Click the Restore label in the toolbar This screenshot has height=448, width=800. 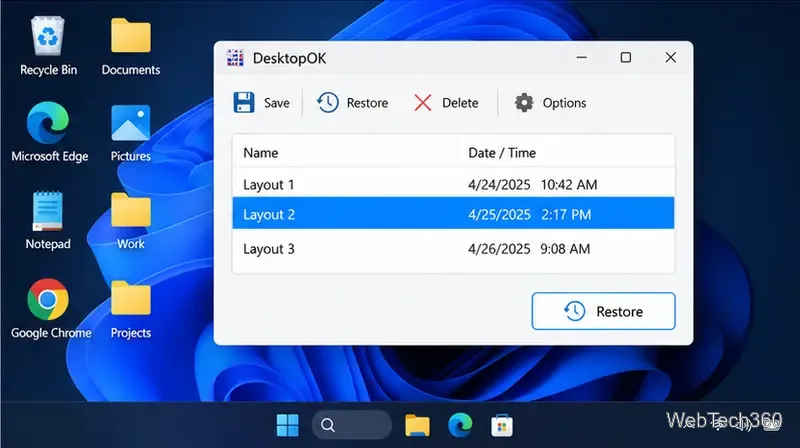(x=367, y=103)
